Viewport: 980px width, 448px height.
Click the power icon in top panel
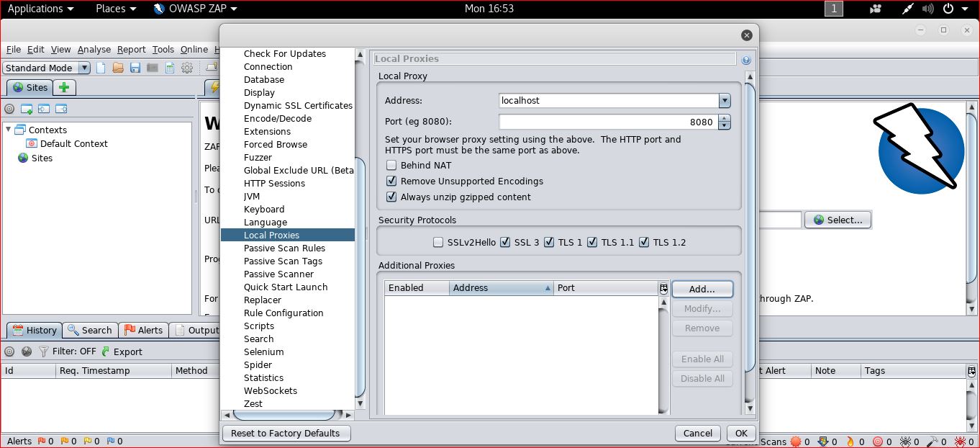948,9
